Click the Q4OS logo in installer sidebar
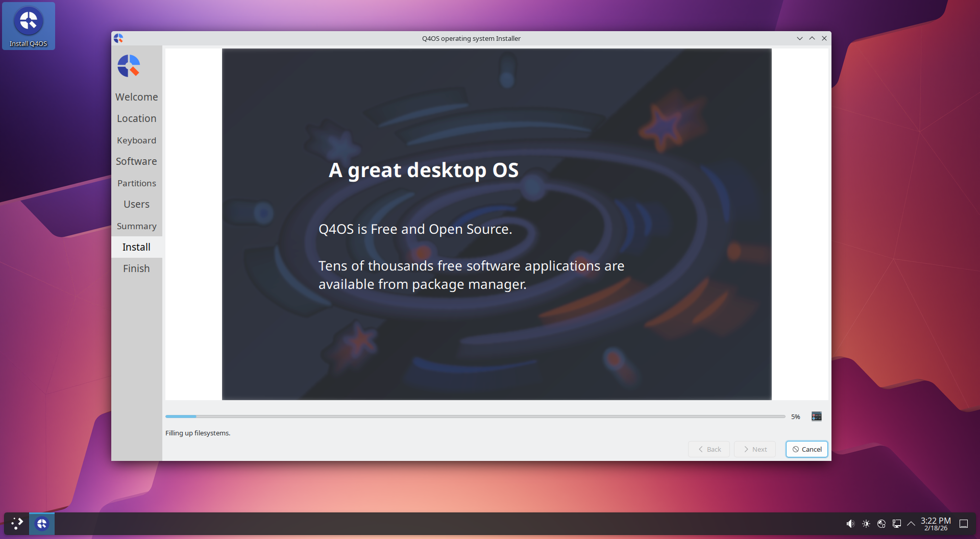980x539 pixels. pyautogui.click(x=129, y=66)
